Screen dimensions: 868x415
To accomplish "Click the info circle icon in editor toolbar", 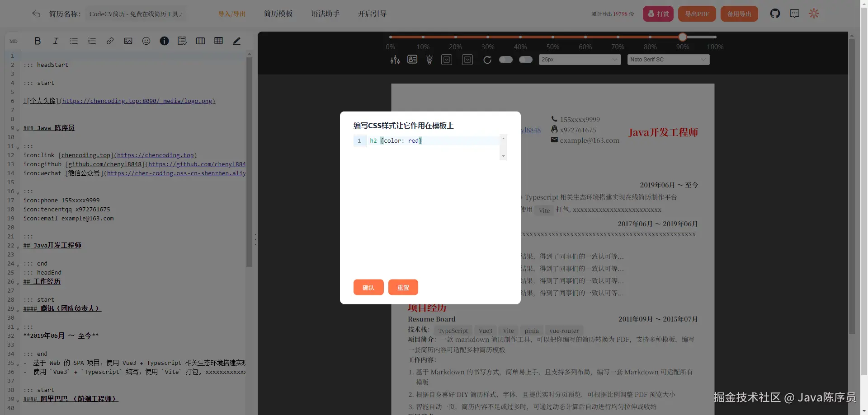I will [x=164, y=41].
